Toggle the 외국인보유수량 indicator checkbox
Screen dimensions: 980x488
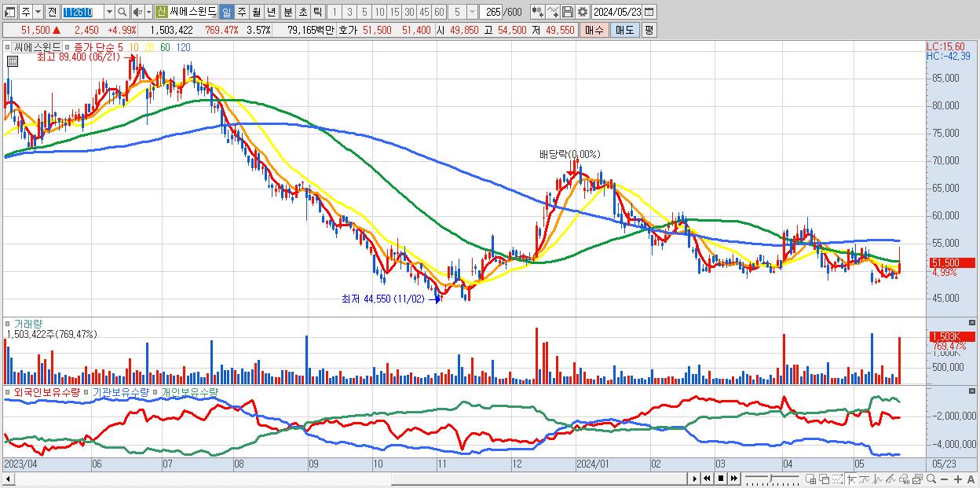[9, 391]
